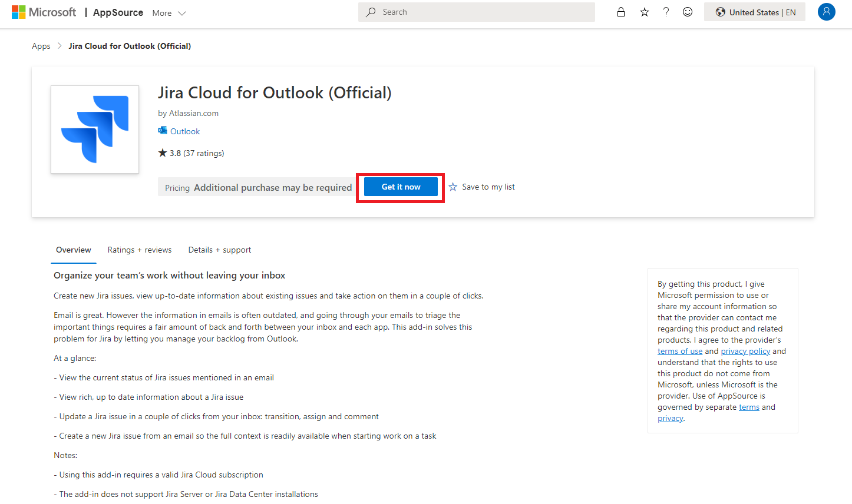Open the AppSource privacy link
This screenshot has width=852, height=504.
tap(671, 419)
